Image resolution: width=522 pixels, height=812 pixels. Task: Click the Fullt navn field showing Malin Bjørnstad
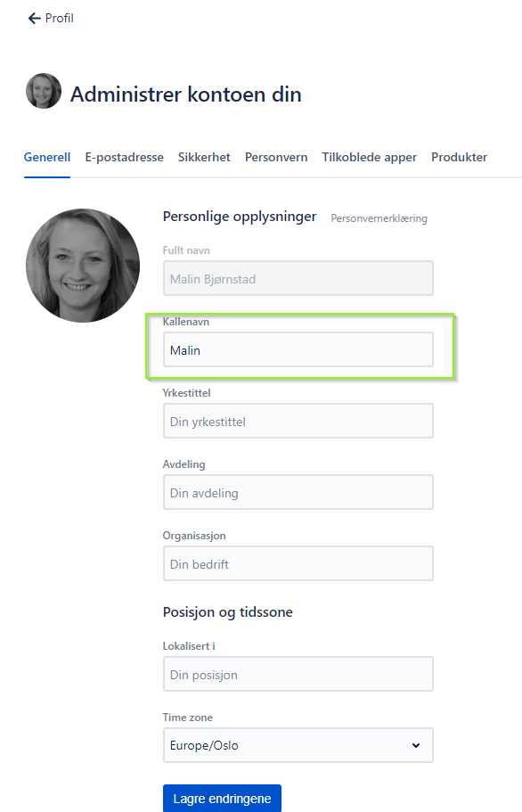click(298, 278)
